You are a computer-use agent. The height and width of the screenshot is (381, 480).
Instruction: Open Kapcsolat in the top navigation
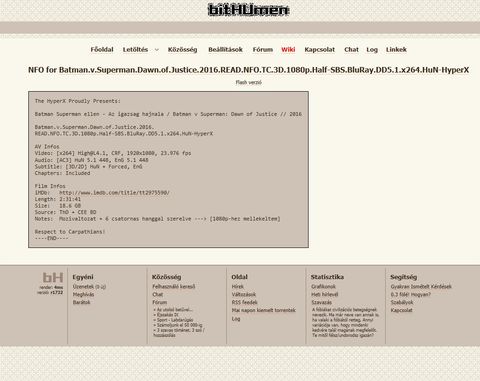319,49
